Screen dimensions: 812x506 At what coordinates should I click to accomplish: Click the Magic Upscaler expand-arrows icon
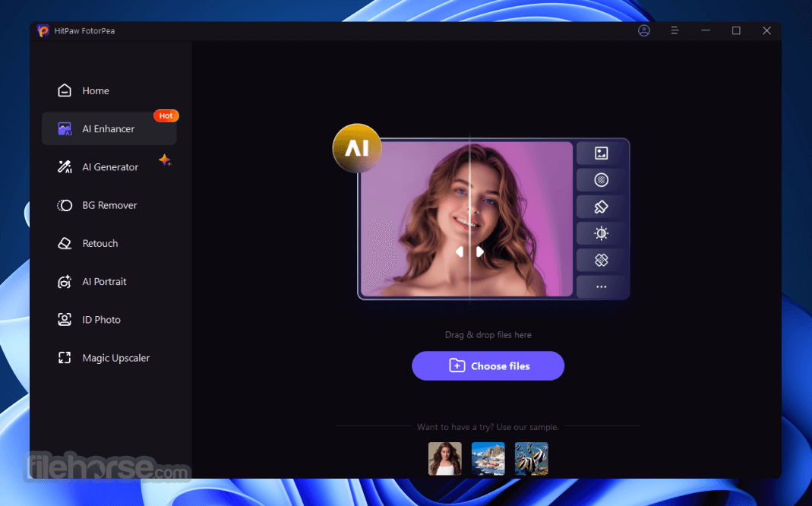click(65, 358)
